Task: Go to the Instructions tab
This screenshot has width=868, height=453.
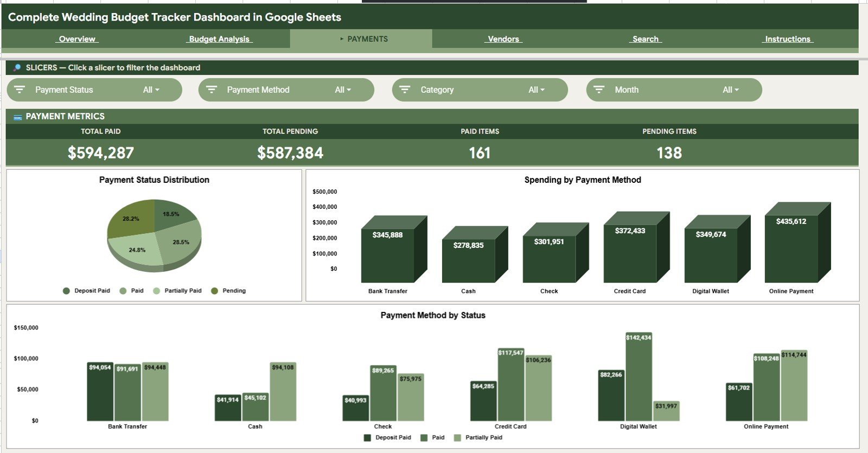Action: (788, 39)
